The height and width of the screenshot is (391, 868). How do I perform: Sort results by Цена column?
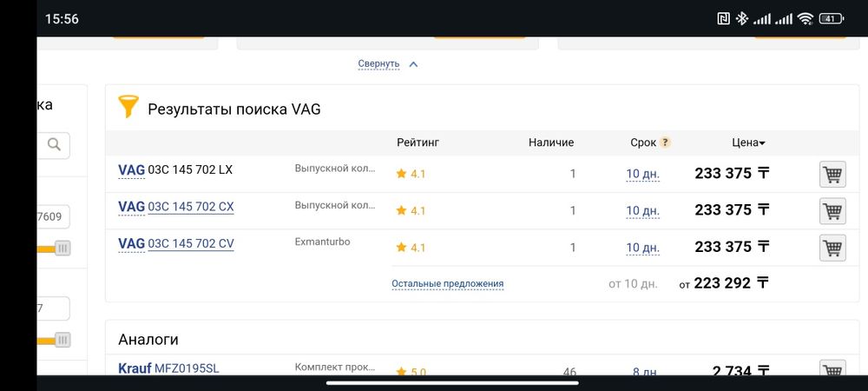tap(748, 142)
